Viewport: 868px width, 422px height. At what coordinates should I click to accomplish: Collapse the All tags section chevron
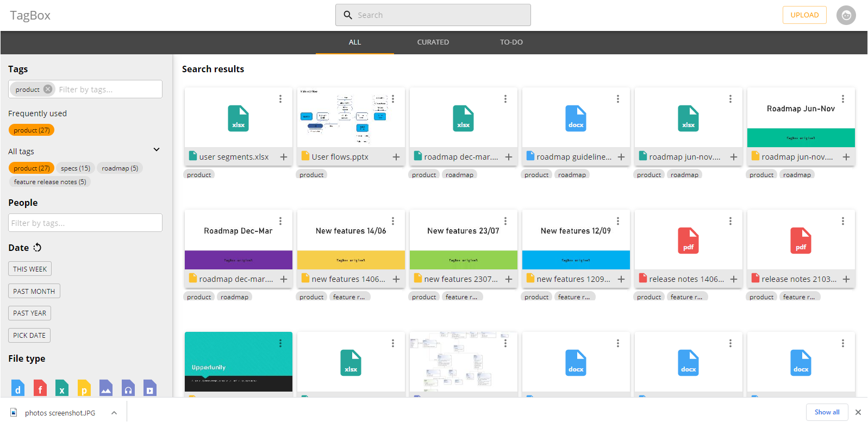tap(157, 149)
